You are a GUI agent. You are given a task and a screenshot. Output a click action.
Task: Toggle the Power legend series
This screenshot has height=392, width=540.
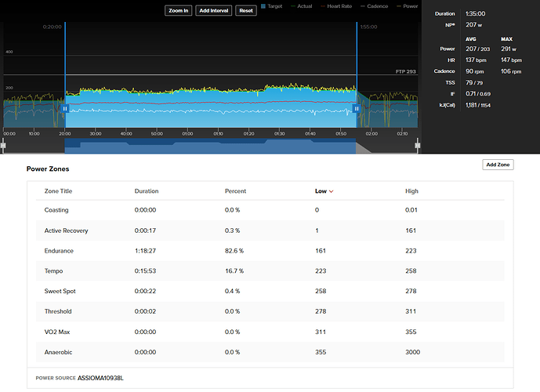pyautogui.click(x=407, y=6)
